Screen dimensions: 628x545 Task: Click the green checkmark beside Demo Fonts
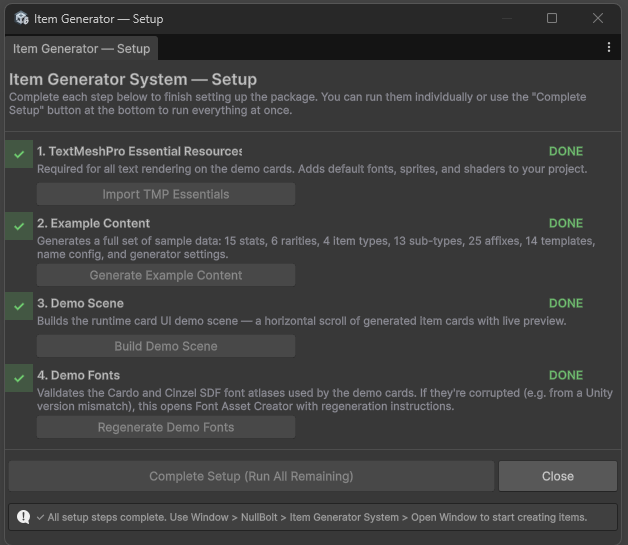[x=19, y=378]
